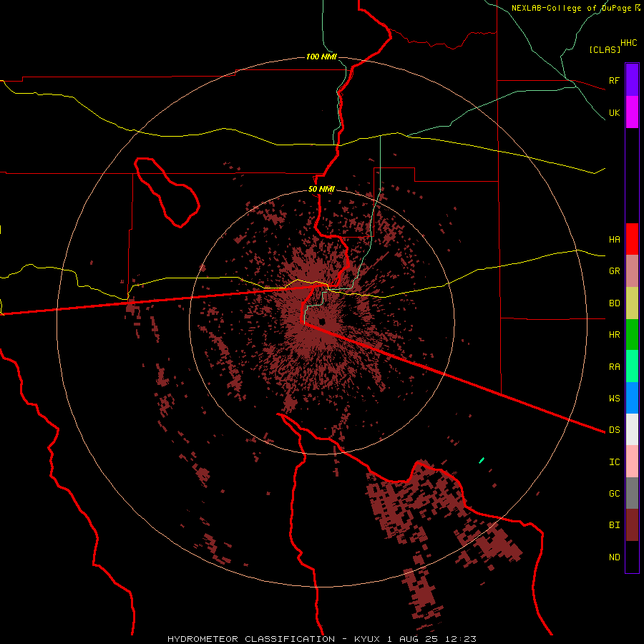
Task: Click the BI brown color swatch
Action: pos(632,525)
